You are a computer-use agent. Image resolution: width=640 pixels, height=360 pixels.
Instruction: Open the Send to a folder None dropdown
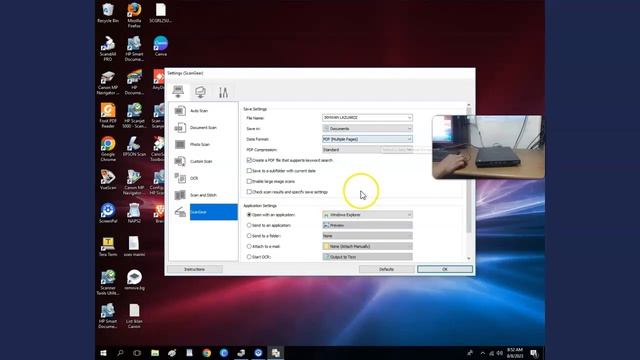pyautogui.click(x=367, y=236)
